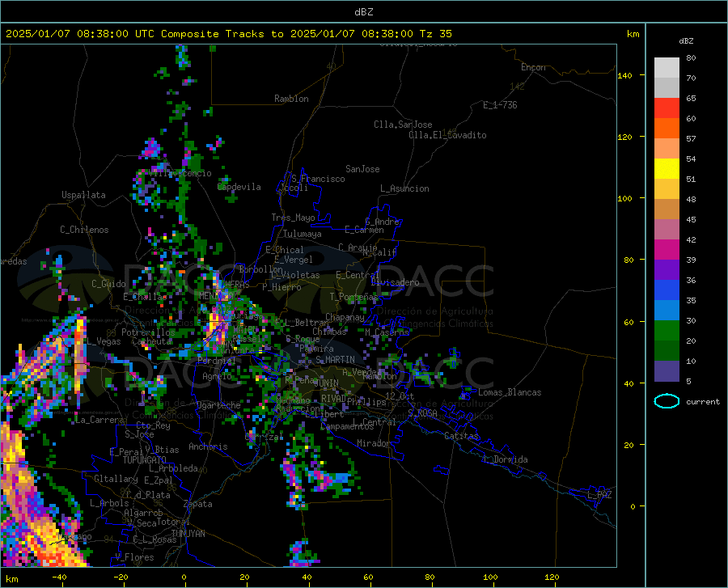The height and width of the screenshot is (588, 728).
Task: Click the -40 km horizontal axis tick
Action: (59, 577)
